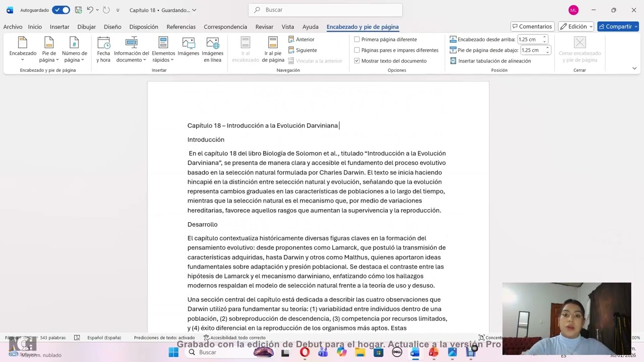The image size is (644, 362).
Task: Switch to Word in the taskbar
Action: [415, 352]
